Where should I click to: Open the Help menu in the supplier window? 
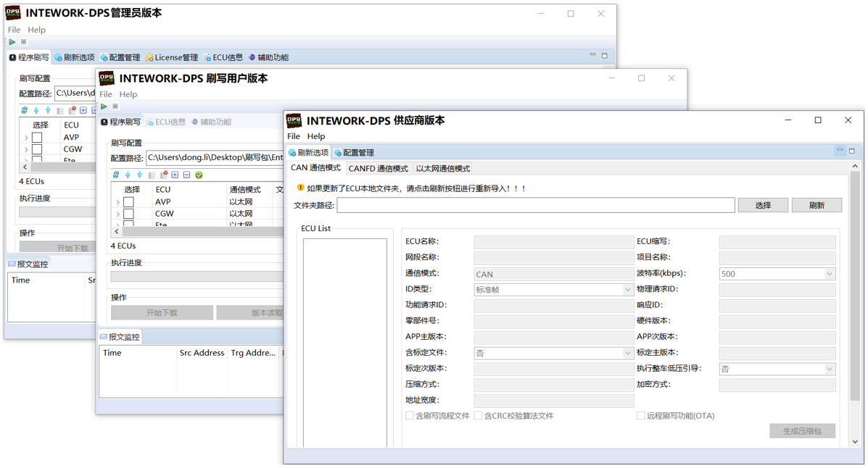tap(316, 136)
